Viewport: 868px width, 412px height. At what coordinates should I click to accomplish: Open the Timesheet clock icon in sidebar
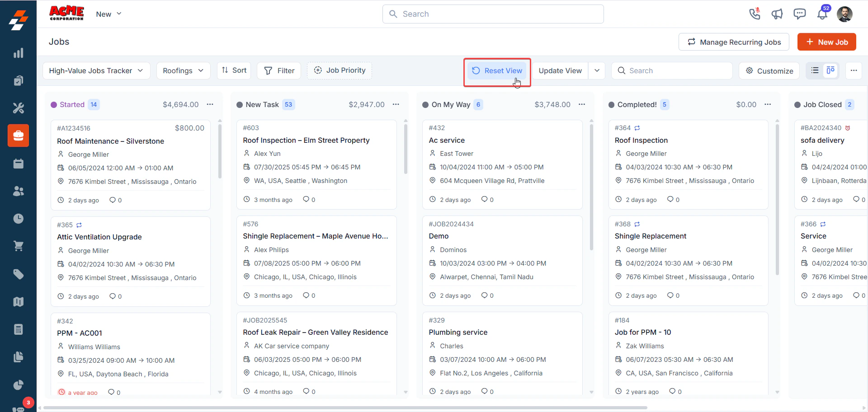point(18,219)
